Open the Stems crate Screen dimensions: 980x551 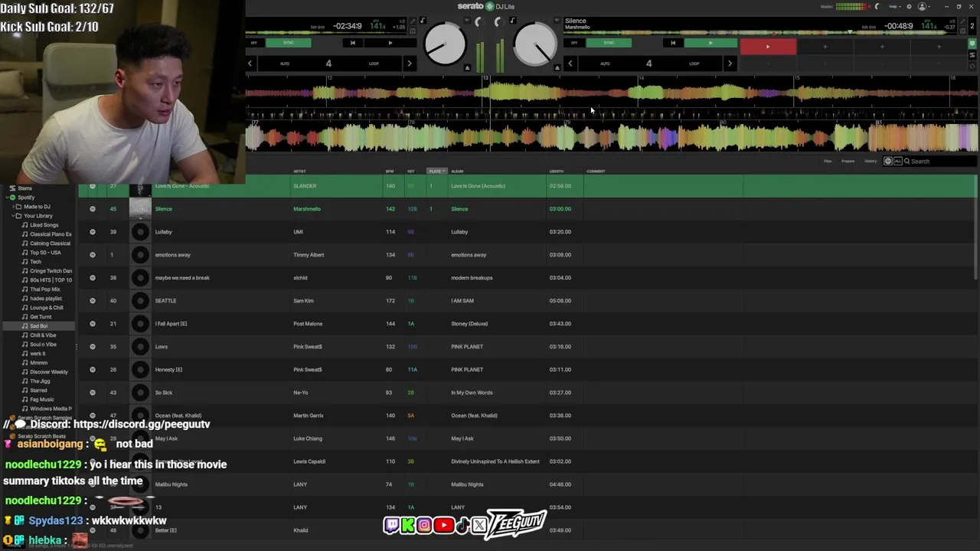[24, 188]
